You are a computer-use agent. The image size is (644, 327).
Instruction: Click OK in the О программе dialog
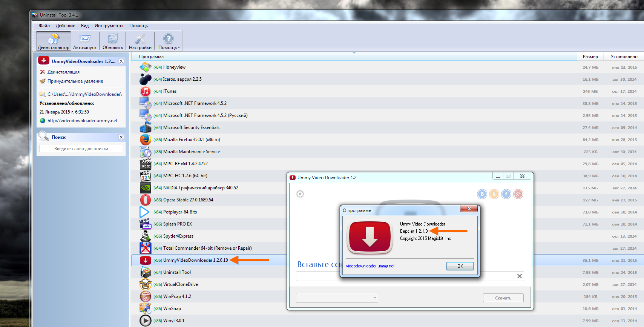point(460,266)
